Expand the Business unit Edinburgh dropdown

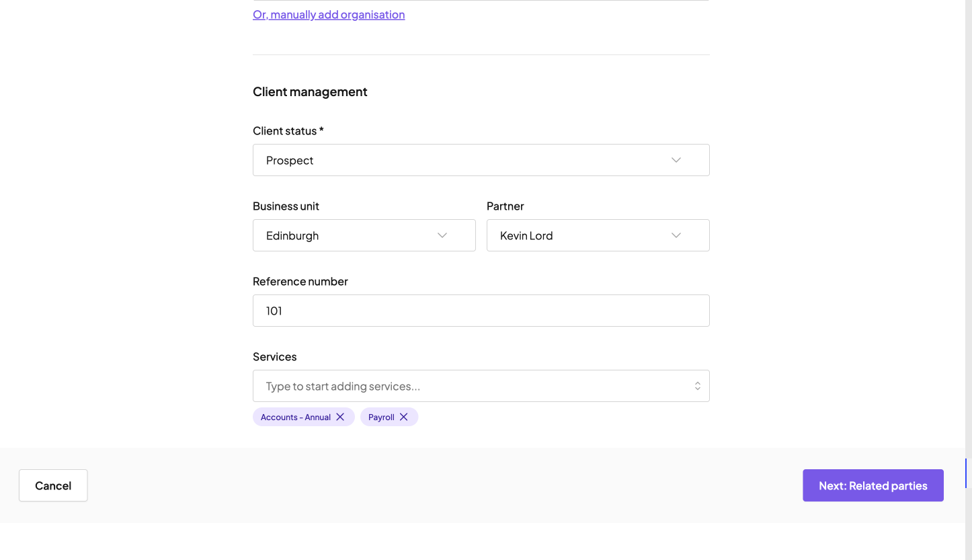[x=350, y=235]
